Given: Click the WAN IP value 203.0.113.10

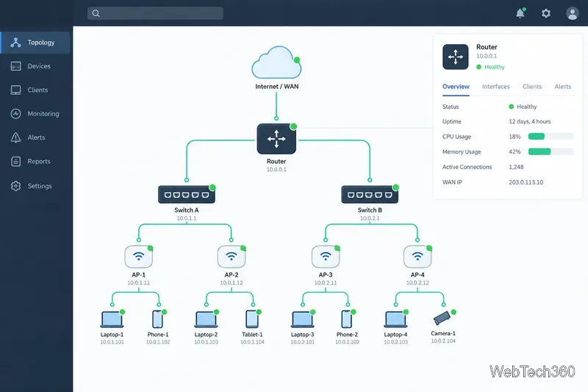Looking at the screenshot, I should pos(526,182).
